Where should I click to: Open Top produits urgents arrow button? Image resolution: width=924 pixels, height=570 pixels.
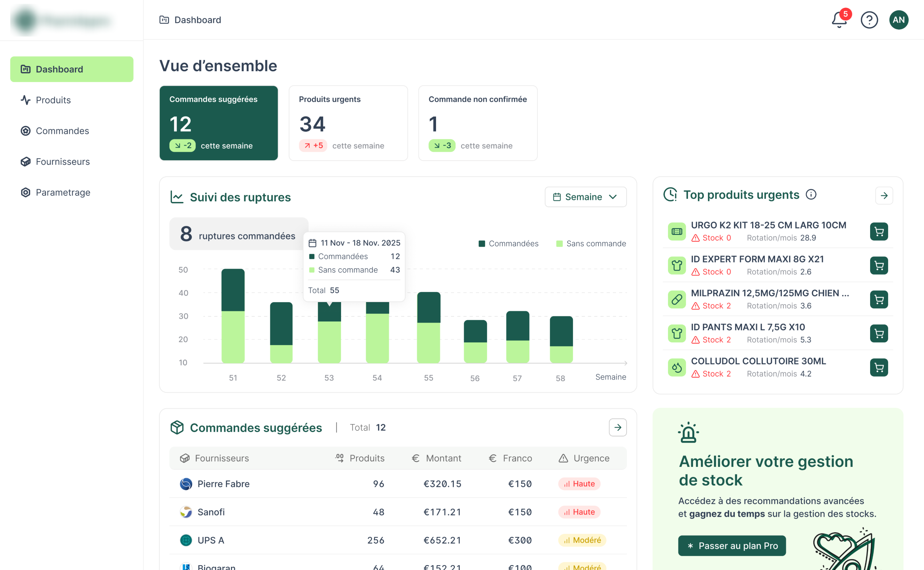pyautogui.click(x=884, y=196)
